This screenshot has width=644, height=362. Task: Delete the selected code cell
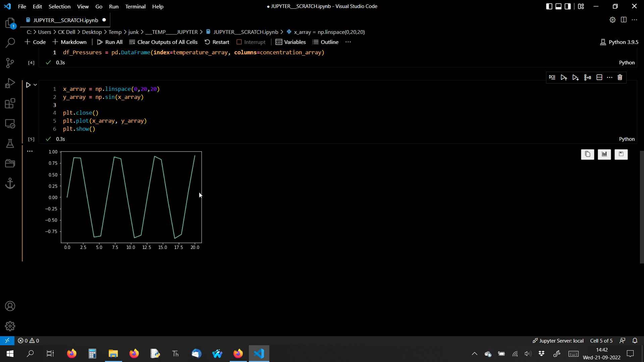pos(620,77)
